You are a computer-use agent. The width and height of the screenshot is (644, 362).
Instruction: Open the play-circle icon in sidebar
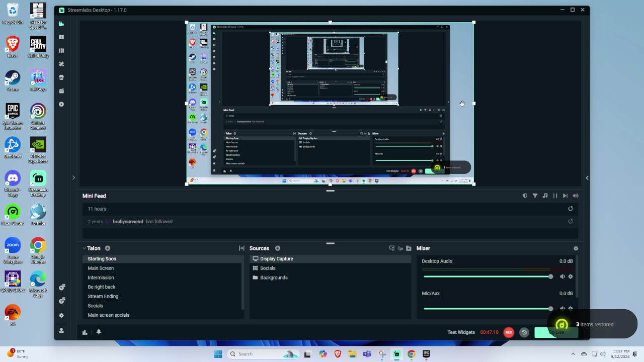click(x=61, y=105)
